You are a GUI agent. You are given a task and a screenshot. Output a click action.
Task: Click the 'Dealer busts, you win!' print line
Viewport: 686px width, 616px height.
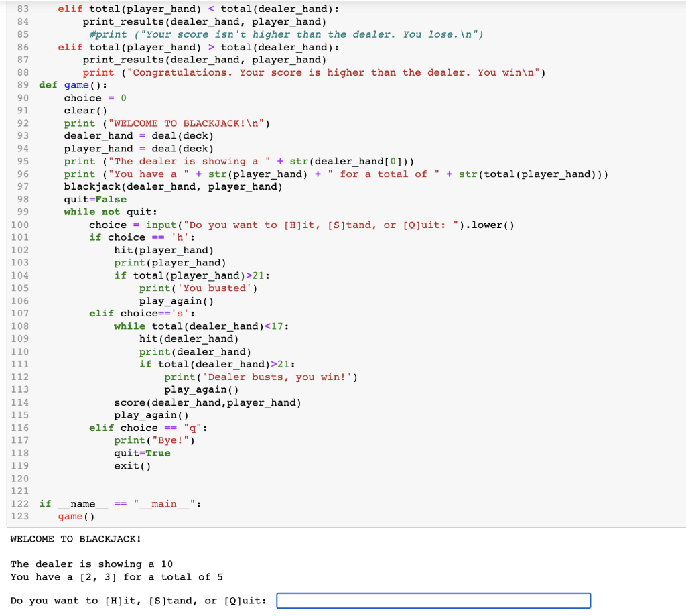coord(261,377)
